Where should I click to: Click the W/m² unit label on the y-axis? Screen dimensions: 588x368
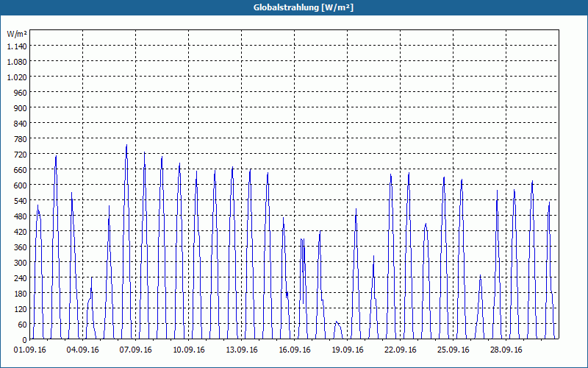pyautogui.click(x=17, y=34)
